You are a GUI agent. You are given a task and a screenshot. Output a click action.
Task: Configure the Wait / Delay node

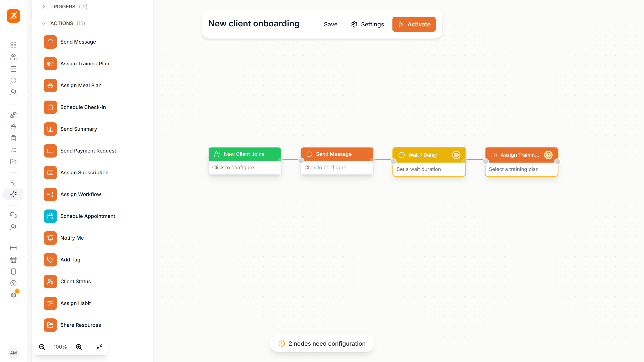click(x=429, y=162)
